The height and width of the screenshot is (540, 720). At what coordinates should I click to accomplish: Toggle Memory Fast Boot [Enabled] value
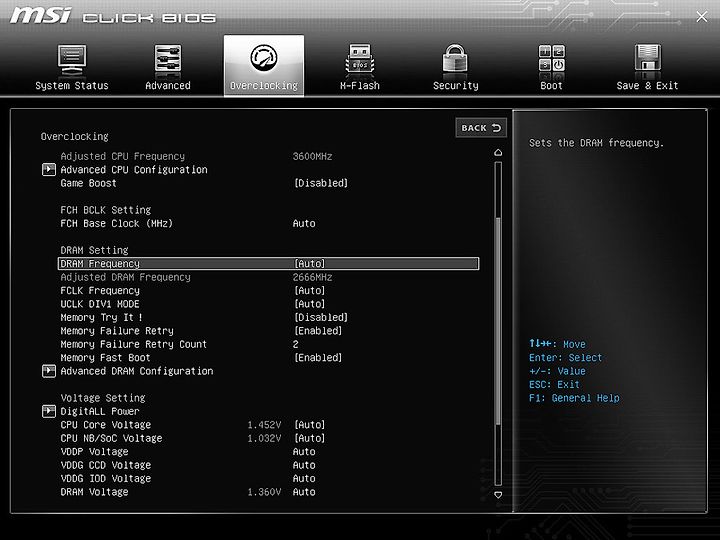[x=318, y=358]
